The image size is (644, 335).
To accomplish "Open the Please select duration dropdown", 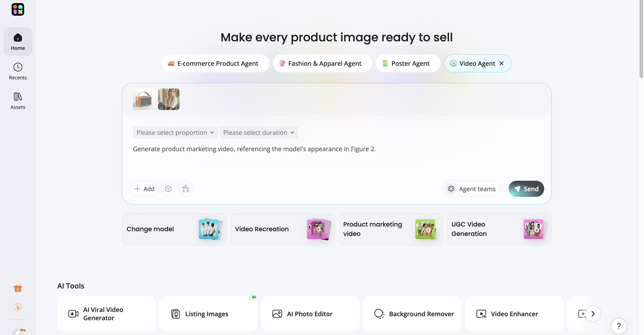I will coord(259,132).
